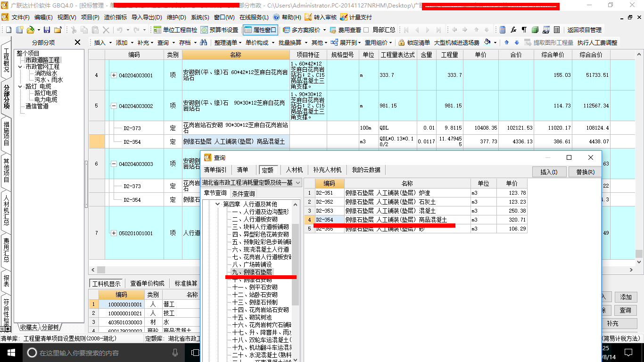Click 转入审核 icon in menu bar

308,17
